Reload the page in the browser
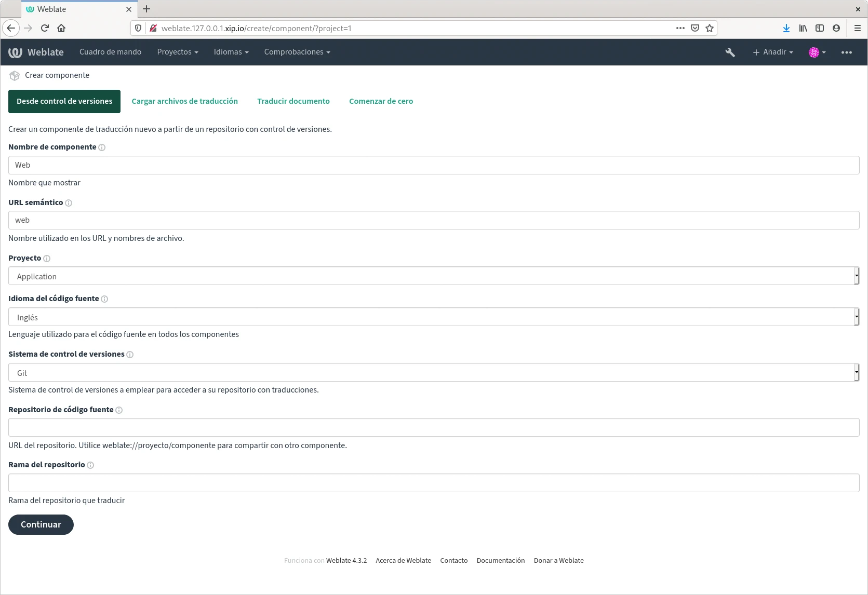Screen dimensions: 868x595 (x=45, y=28)
